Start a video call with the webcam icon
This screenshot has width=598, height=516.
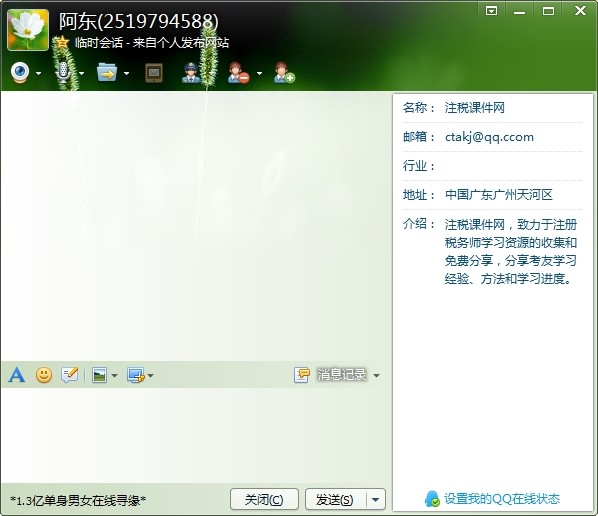(20, 72)
